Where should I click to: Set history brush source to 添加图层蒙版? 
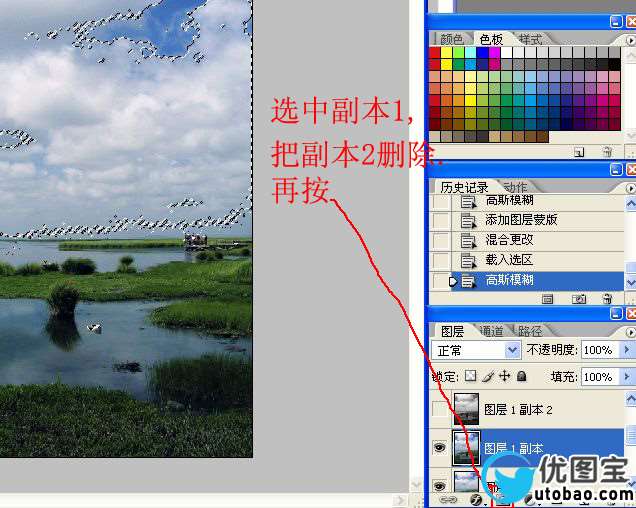coord(440,220)
